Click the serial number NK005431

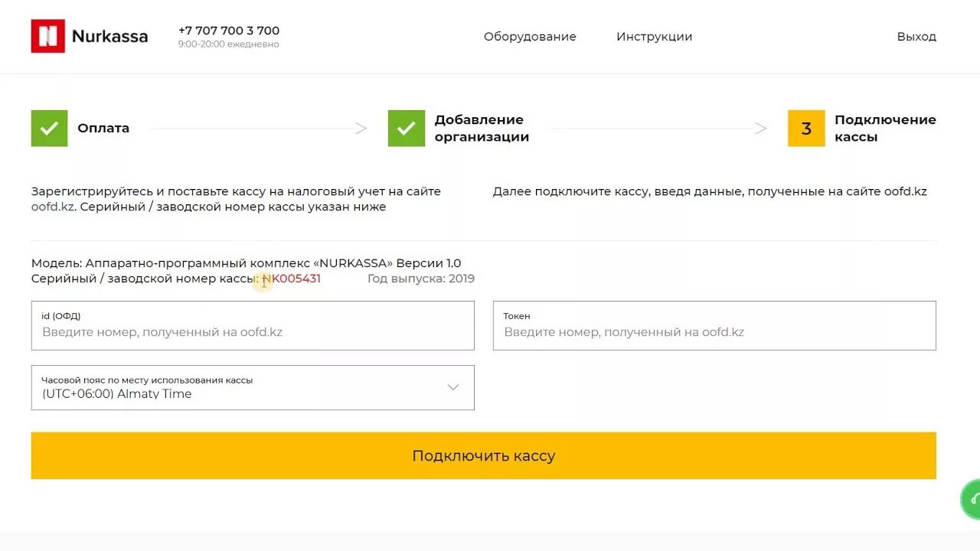click(x=291, y=279)
